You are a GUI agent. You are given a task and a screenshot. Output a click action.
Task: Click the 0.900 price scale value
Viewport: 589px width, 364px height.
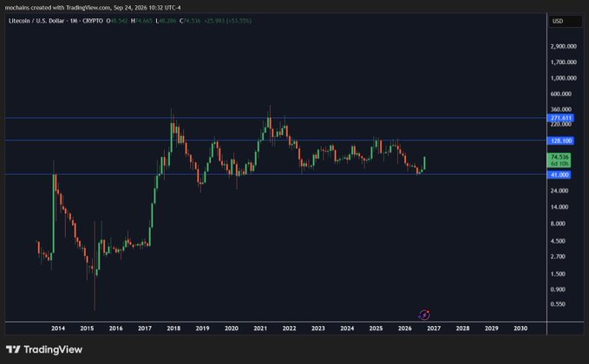tap(558, 289)
